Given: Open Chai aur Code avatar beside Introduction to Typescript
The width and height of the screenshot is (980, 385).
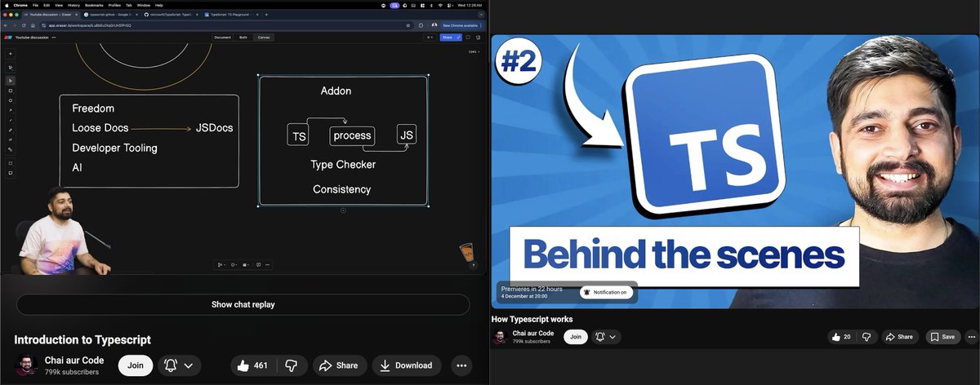Looking at the screenshot, I should point(26,365).
